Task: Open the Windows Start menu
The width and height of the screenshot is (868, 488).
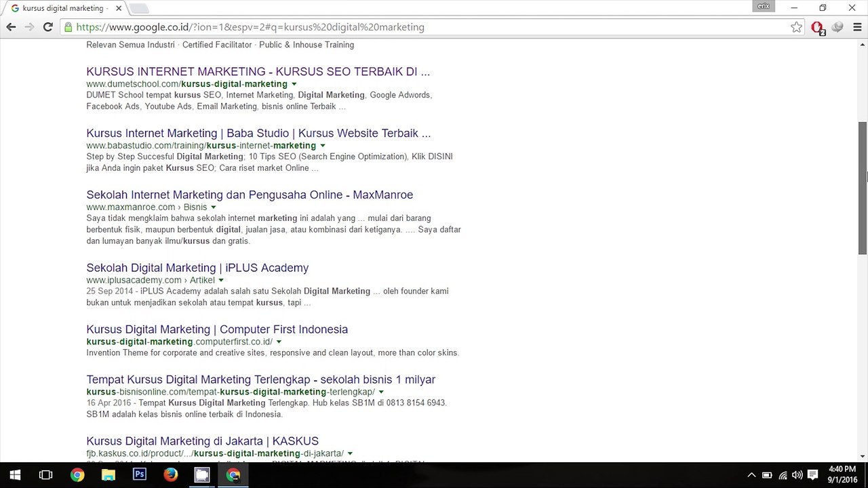Action: 15,475
